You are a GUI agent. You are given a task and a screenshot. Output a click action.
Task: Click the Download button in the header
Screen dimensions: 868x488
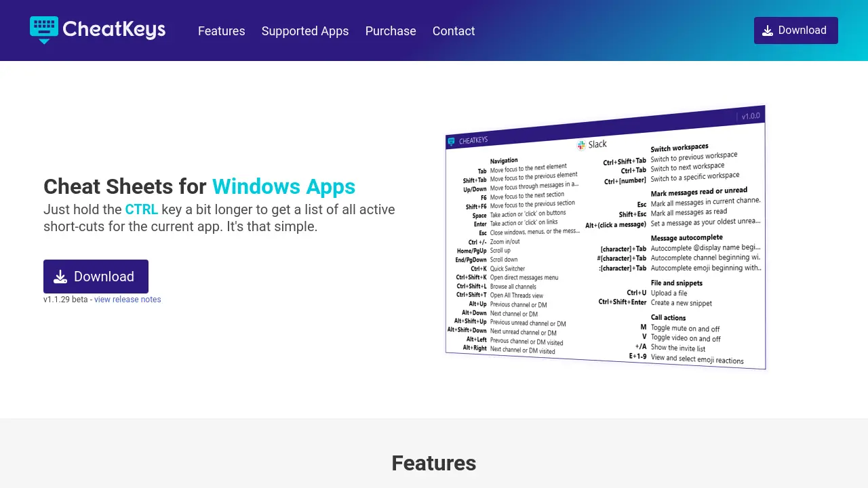tap(796, 30)
